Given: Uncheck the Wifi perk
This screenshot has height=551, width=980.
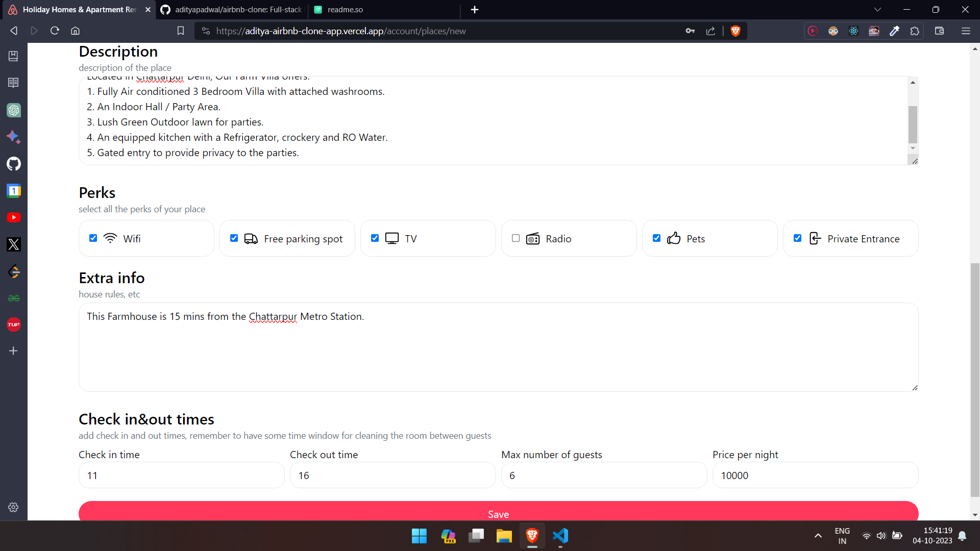Looking at the screenshot, I should pyautogui.click(x=93, y=238).
